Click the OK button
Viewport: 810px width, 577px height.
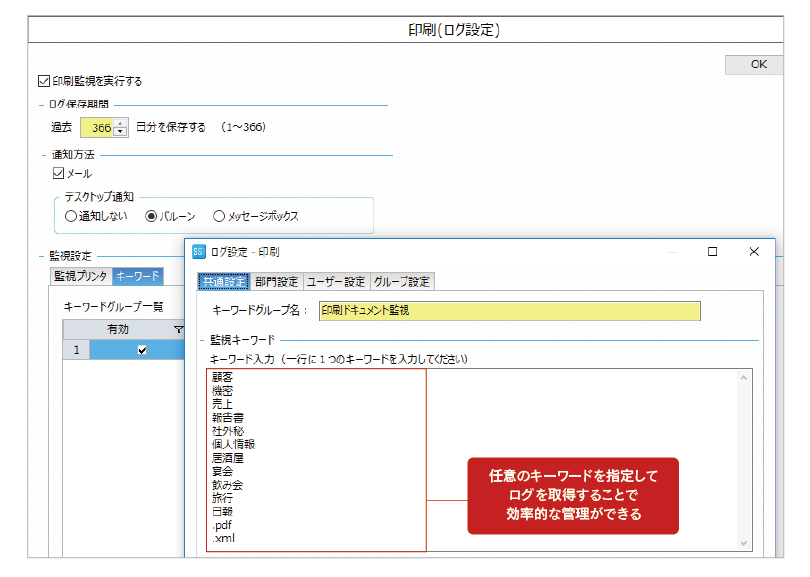pyautogui.click(x=754, y=65)
